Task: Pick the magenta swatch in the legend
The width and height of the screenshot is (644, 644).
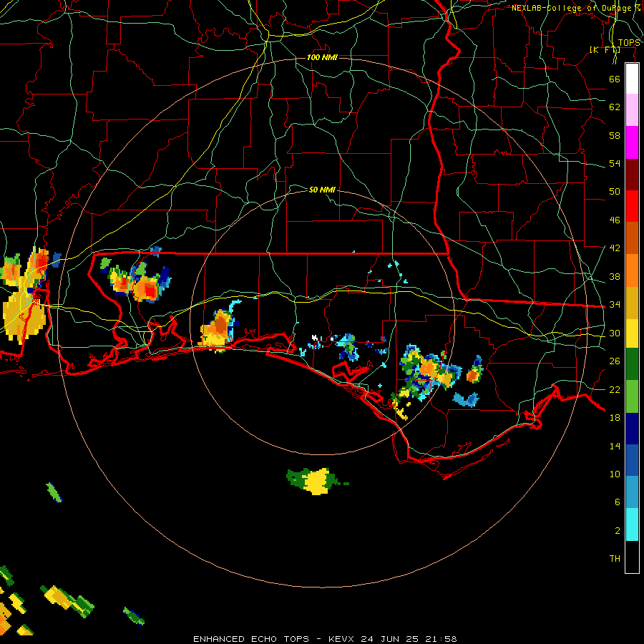Action: click(632, 142)
